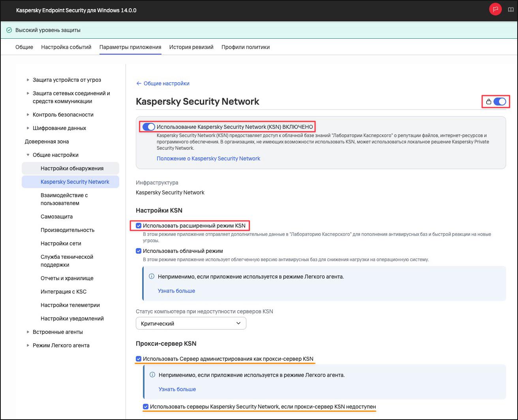Uncheck "Использовать серверы Kaspersky Security Network" fallback
The image size is (518, 420).
tap(146, 407)
